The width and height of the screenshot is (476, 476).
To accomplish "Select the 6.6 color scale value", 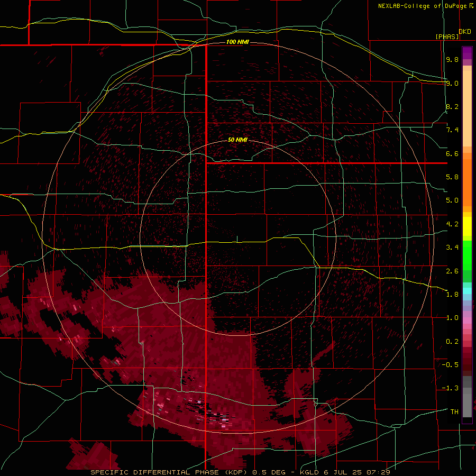I will click(x=452, y=153).
